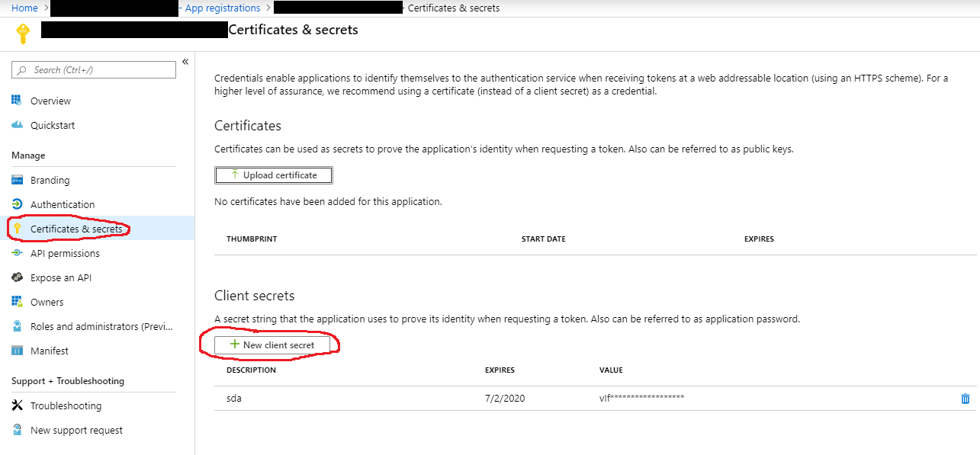Click the New client secret button
This screenshot has width=980, height=455.
pos(273,345)
